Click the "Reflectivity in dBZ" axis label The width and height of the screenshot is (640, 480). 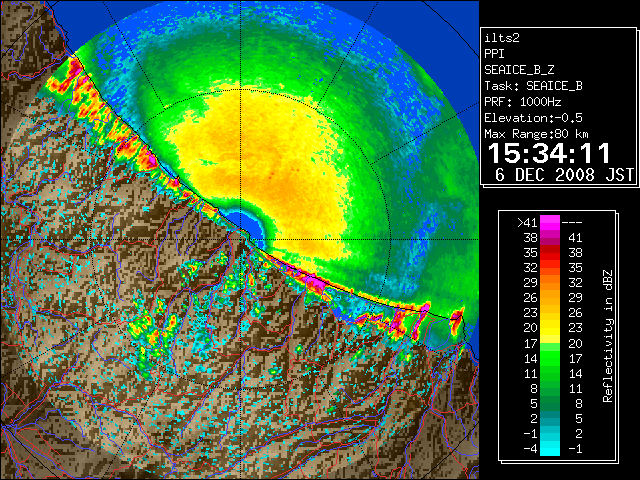point(608,336)
